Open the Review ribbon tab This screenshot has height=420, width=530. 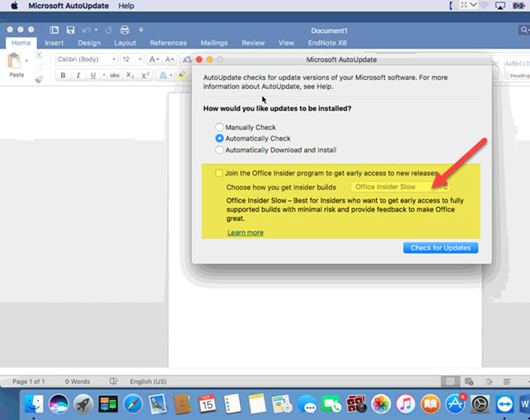pyautogui.click(x=253, y=43)
